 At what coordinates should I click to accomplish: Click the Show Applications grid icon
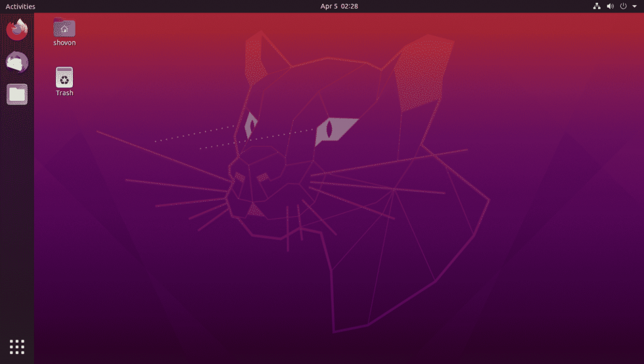[x=16, y=346]
